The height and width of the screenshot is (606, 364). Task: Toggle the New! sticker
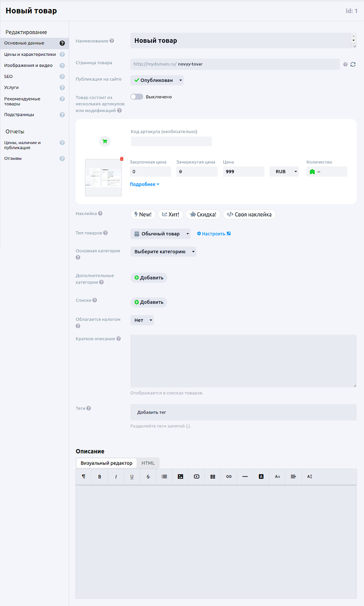coord(143,214)
